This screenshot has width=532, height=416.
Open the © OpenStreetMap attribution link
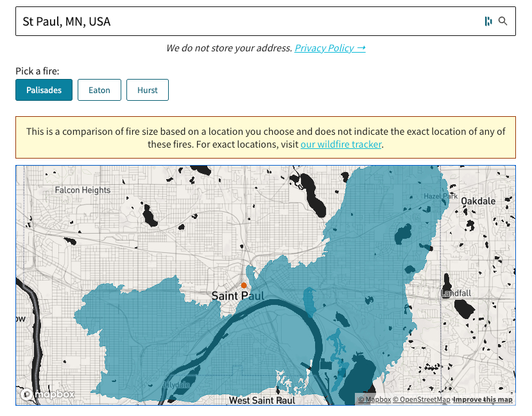[422, 399]
